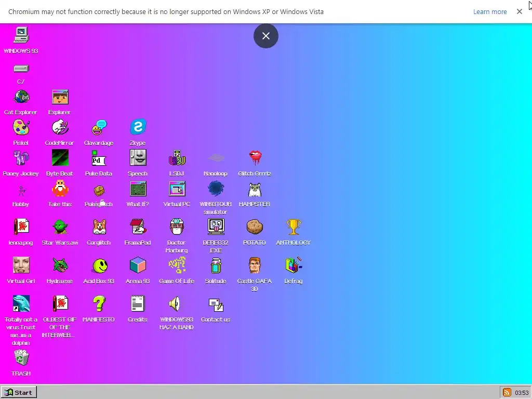Launch What If? terminal icon
532x399 pixels.
(138, 189)
